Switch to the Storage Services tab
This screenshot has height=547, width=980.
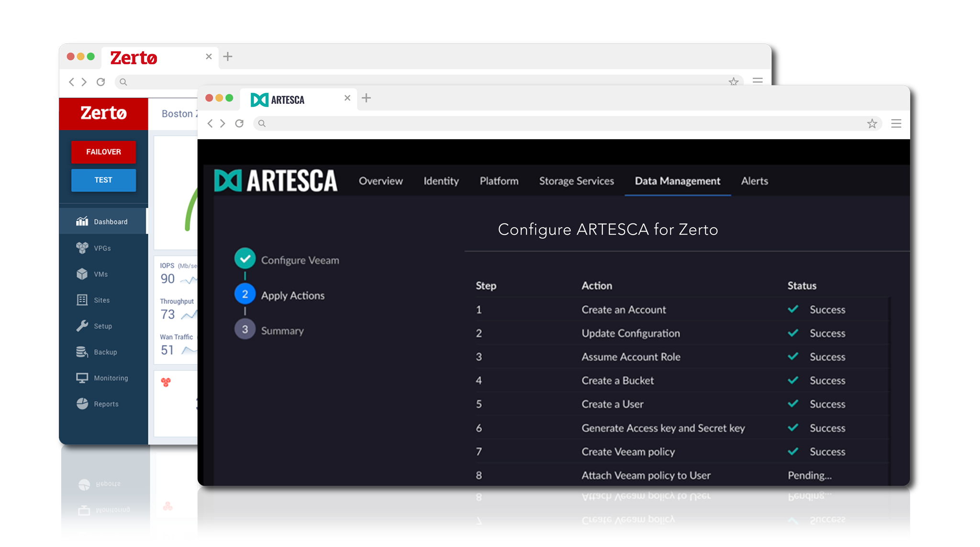pyautogui.click(x=576, y=181)
